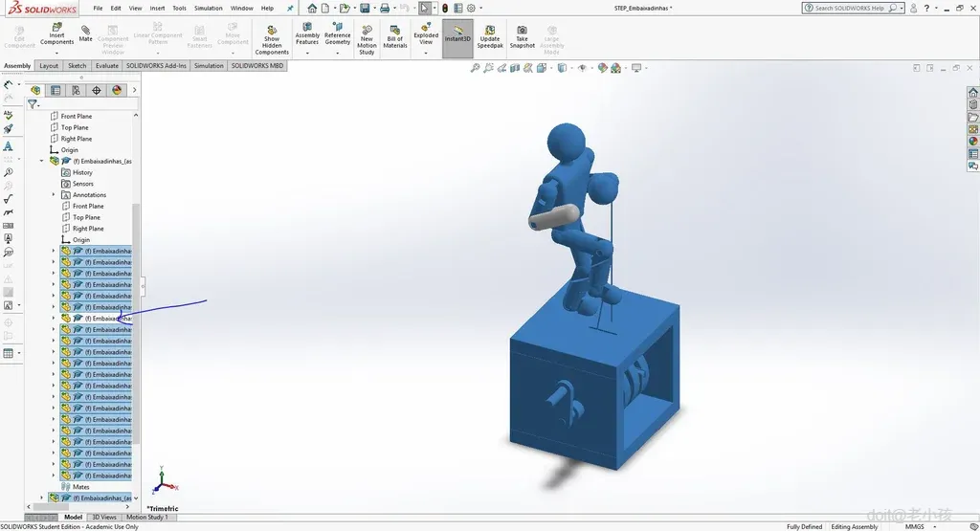980x531 pixels.
Task: Click Take Snapshot tool
Action: pyautogui.click(x=522, y=37)
